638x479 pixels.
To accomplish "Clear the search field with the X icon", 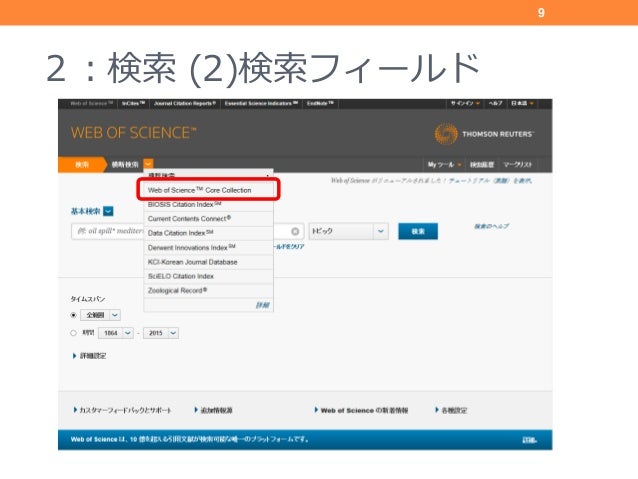I will point(295,231).
